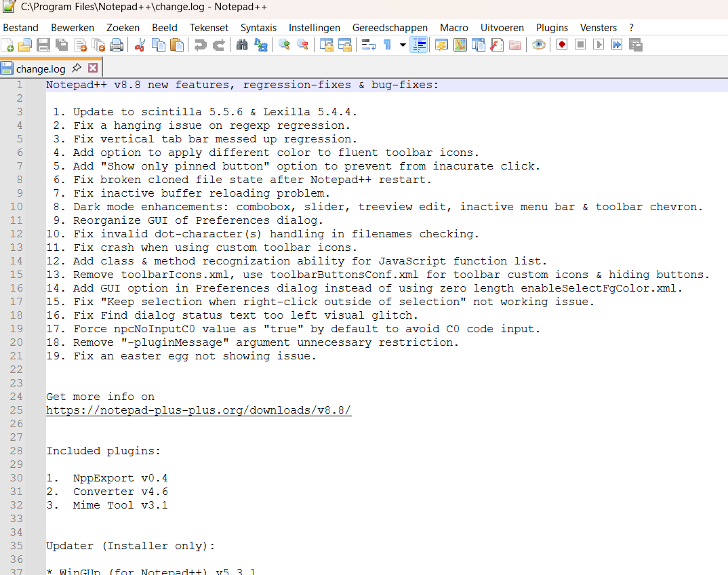
Task: Click the Notepad++ title bar app icon
Action: 9,7
